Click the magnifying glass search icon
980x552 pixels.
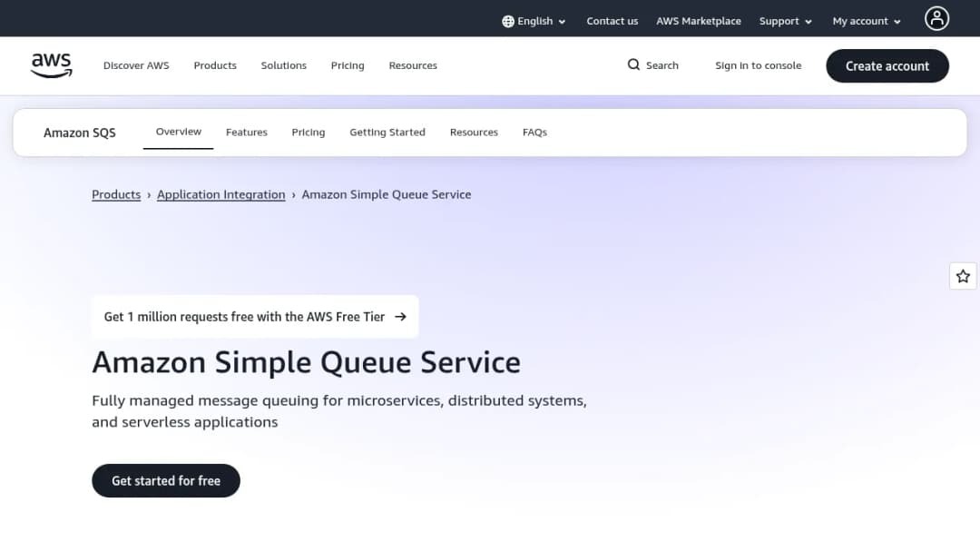tap(633, 65)
